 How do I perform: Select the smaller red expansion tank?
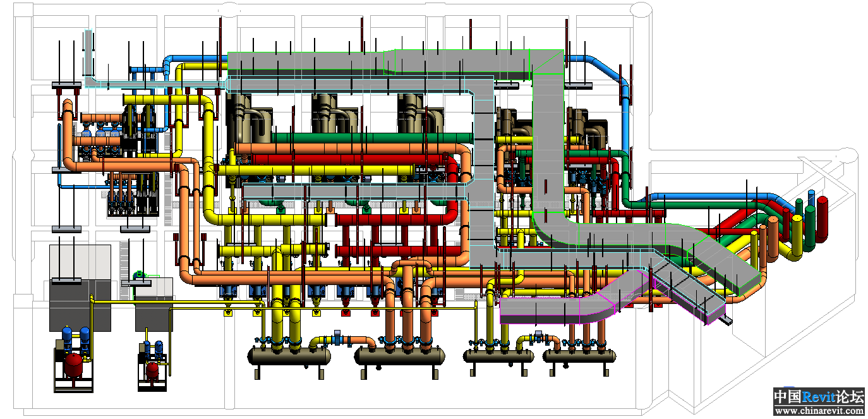pos(152,370)
